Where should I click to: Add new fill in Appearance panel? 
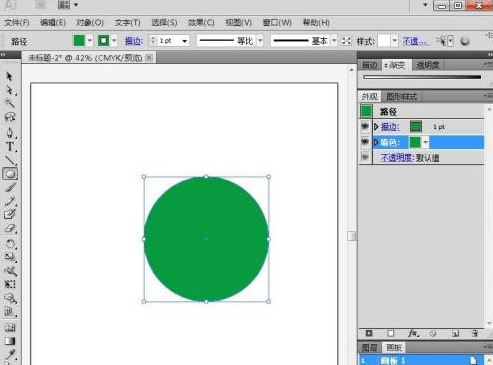390,333
